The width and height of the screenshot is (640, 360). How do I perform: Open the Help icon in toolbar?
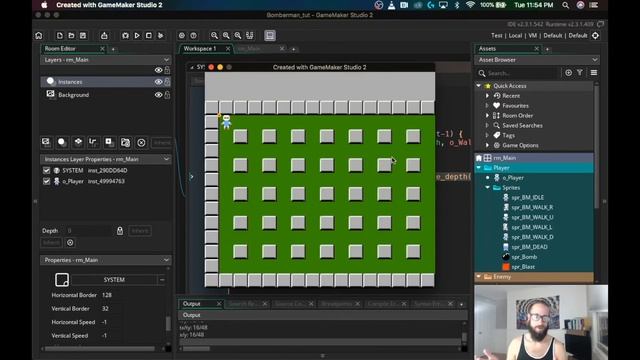point(193,36)
